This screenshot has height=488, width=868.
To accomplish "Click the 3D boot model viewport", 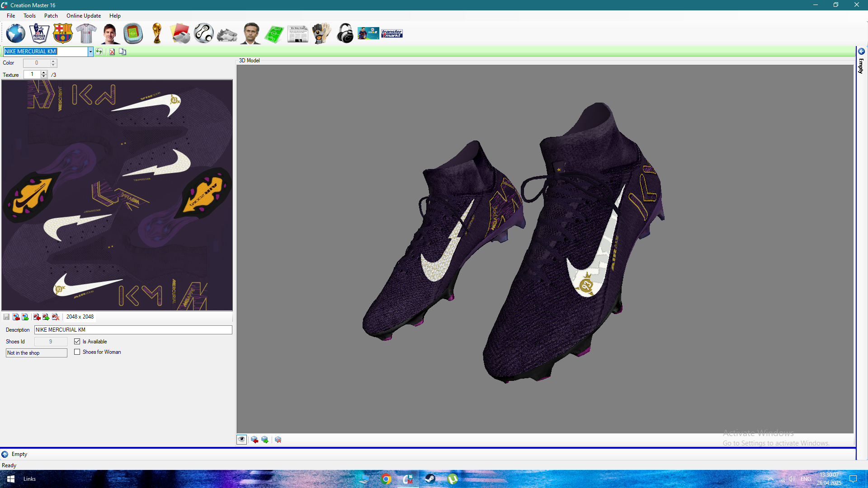I will click(x=545, y=249).
